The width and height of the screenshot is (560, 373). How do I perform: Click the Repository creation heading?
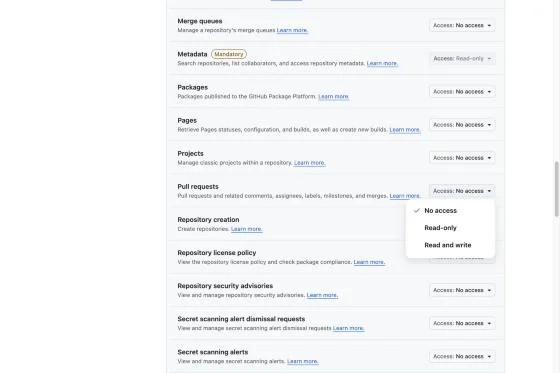tap(208, 220)
